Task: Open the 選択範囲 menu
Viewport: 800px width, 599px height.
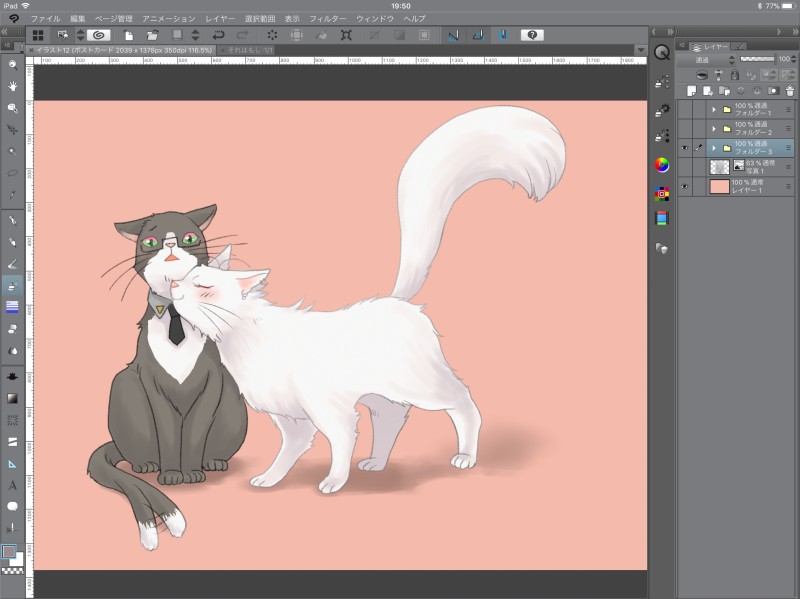Action: point(260,19)
